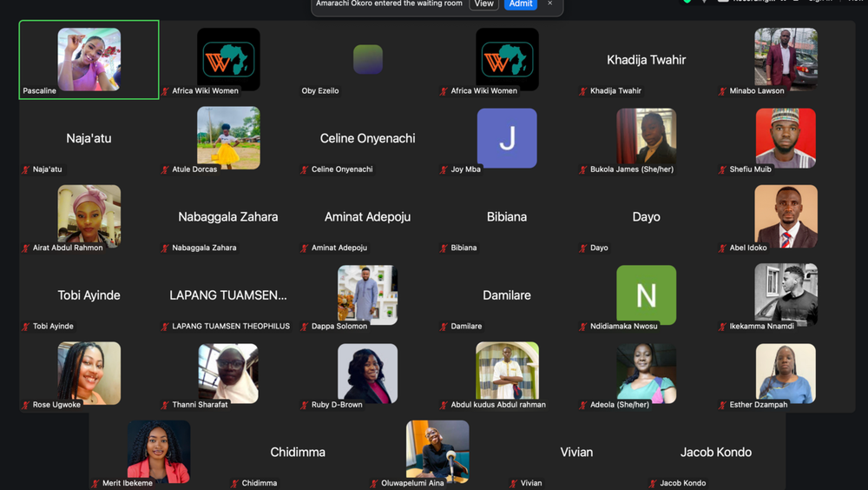Select Pascaline's highlighted video tile

point(89,60)
